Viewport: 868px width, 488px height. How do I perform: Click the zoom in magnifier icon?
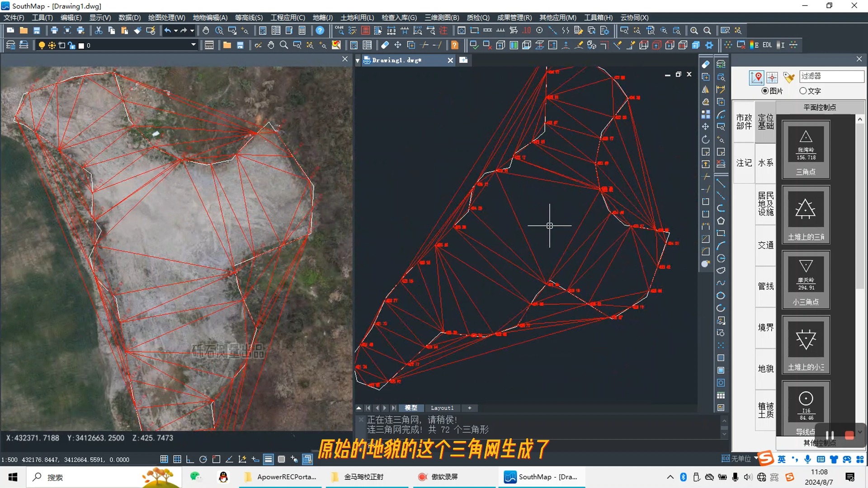693,31
